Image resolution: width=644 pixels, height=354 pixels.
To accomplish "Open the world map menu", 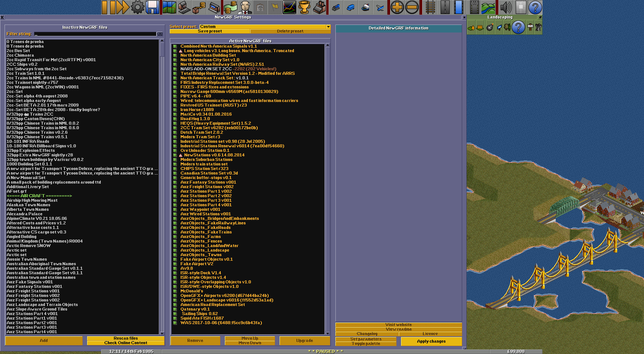I will tap(169, 7).
